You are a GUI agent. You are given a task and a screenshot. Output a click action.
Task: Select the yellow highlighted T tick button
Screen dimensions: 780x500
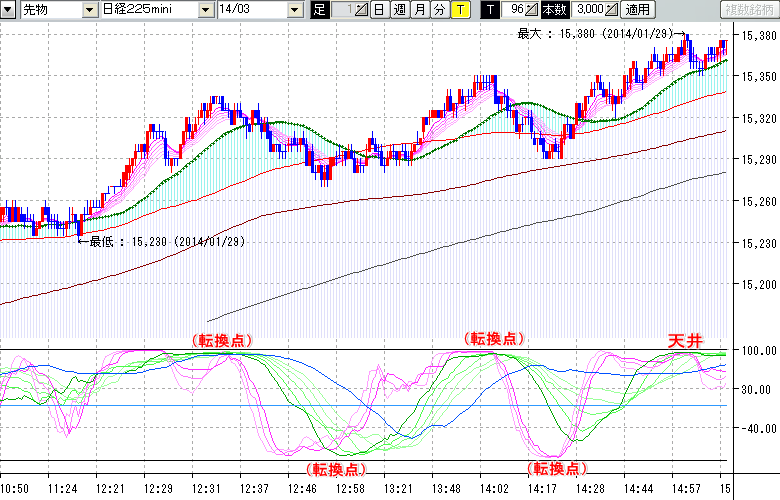click(459, 10)
